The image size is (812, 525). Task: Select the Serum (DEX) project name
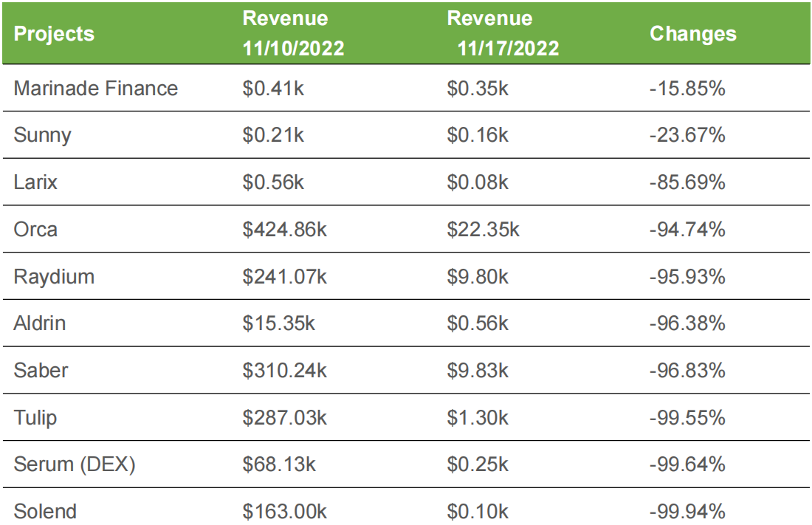[75, 464]
